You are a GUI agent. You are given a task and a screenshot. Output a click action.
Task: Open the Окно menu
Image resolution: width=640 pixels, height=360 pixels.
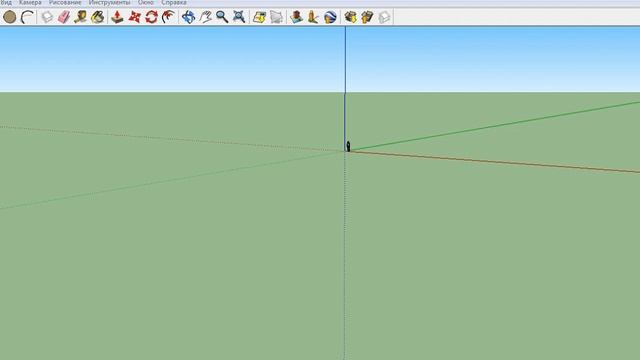pyautogui.click(x=146, y=2)
